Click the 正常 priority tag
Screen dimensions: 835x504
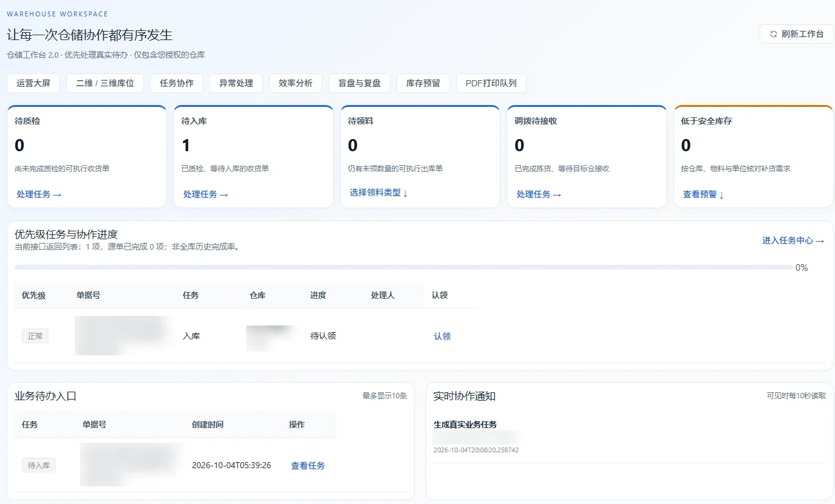click(35, 336)
